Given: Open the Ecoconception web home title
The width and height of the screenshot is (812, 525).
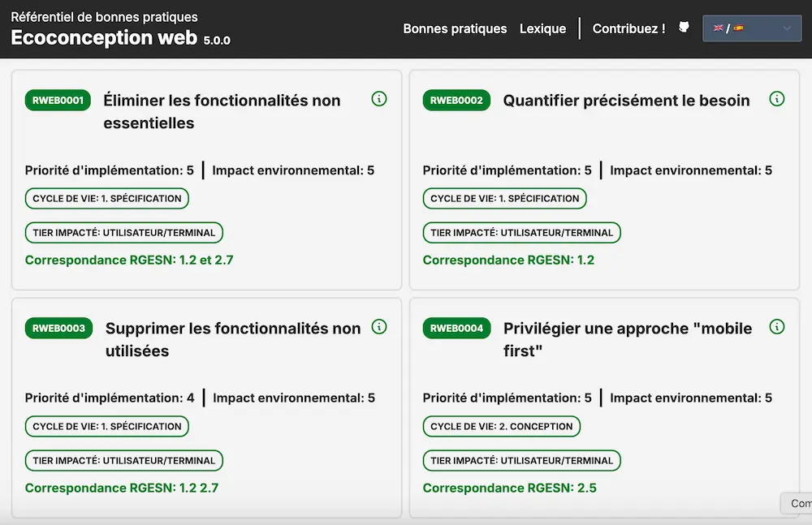Looking at the screenshot, I should 104,37.
